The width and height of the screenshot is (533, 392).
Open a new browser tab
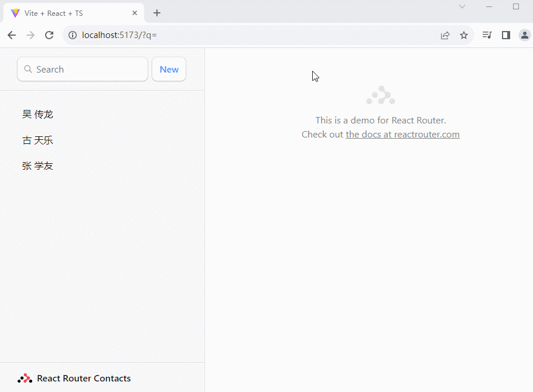157,13
